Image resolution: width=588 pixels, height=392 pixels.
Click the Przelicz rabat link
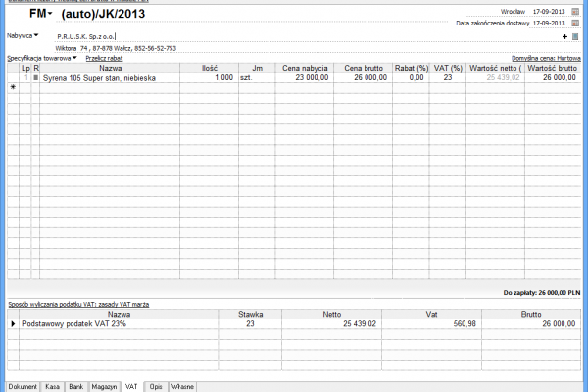104,58
